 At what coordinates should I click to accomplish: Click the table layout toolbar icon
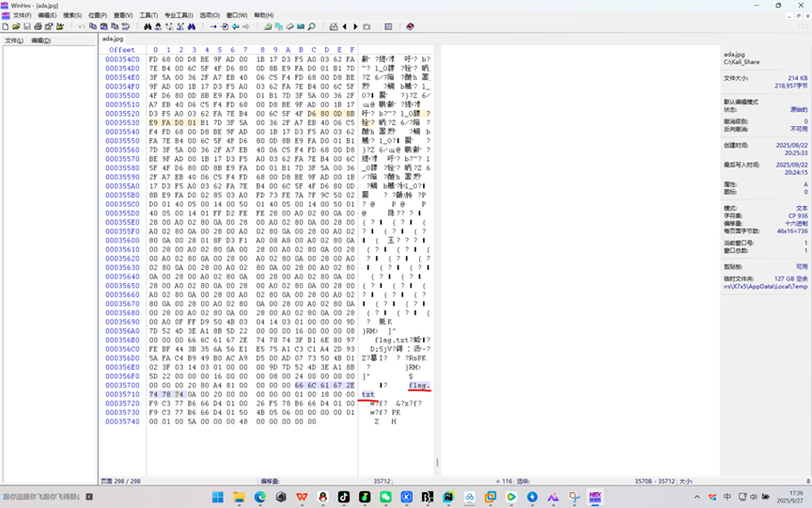coord(388,26)
